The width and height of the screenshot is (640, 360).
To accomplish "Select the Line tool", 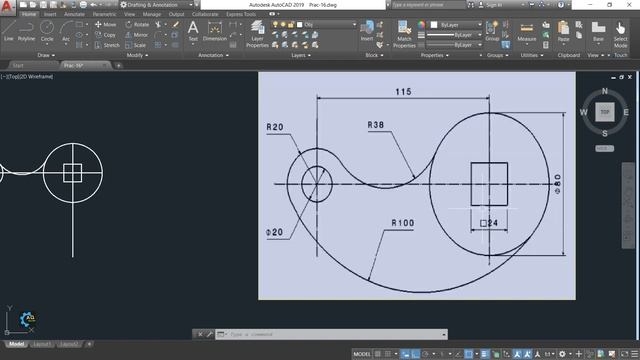I will coord(9,31).
